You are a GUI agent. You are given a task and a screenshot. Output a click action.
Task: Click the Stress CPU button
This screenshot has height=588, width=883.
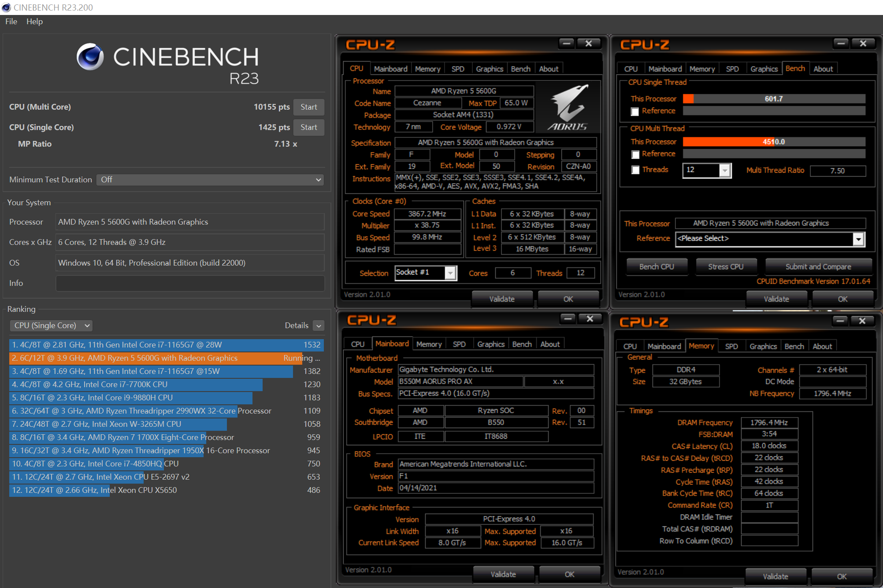point(725,266)
